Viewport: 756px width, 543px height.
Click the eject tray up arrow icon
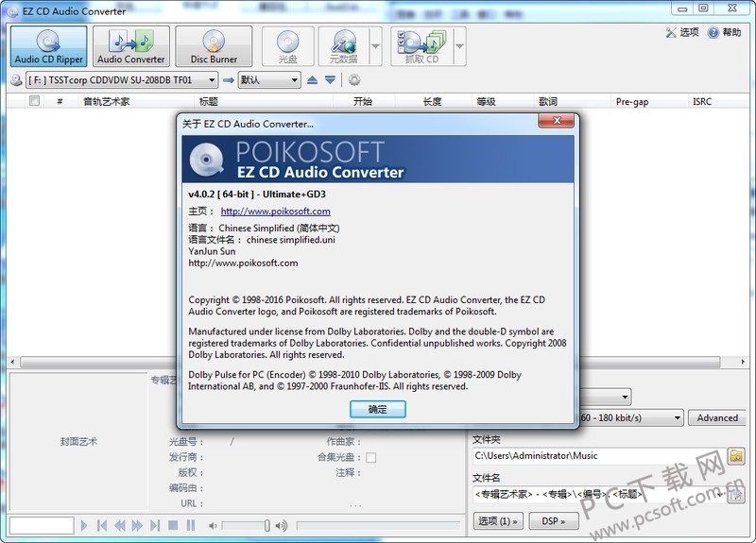click(313, 80)
